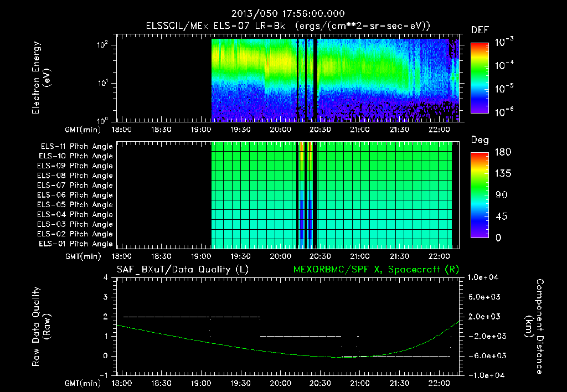567x392 pixels.
Task: Click value 3 on Raw Data Quality axis
Action: tap(106, 297)
